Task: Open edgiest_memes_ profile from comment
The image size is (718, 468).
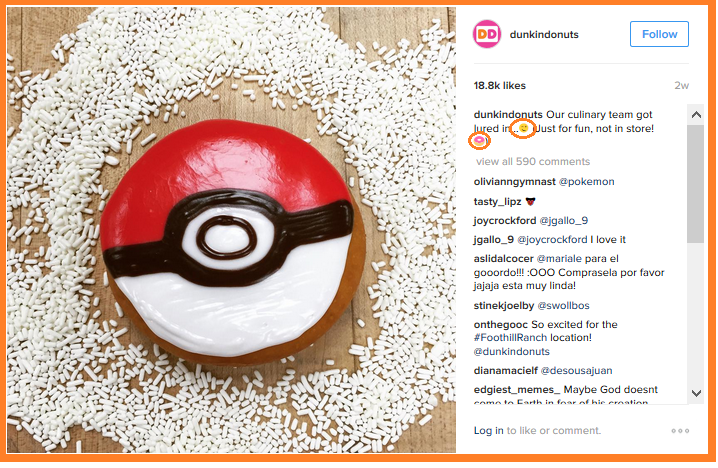Action: coord(517,390)
